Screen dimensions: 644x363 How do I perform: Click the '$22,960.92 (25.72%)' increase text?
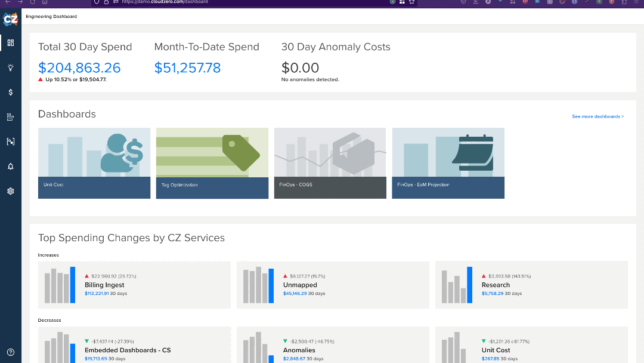coord(114,276)
